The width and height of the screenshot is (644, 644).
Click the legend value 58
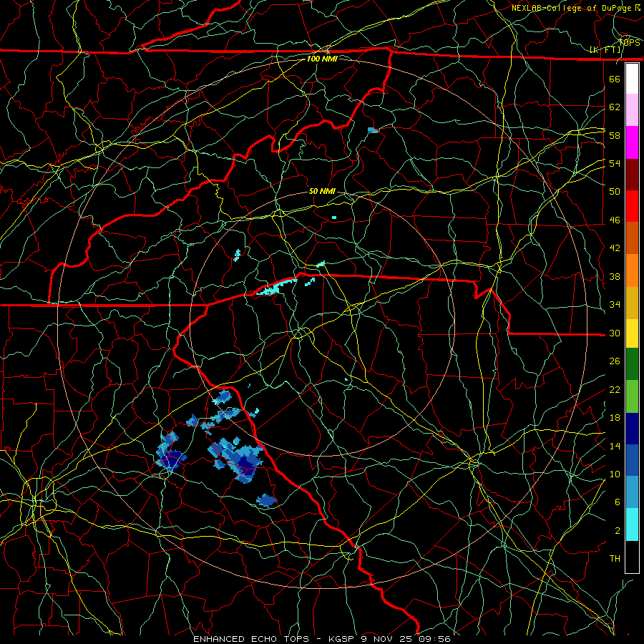[x=615, y=135]
